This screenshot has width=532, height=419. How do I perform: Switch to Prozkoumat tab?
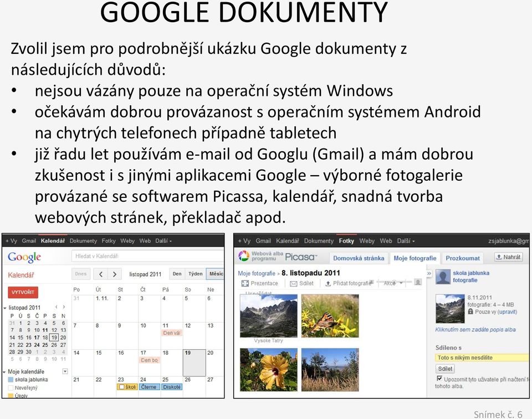point(462,258)
